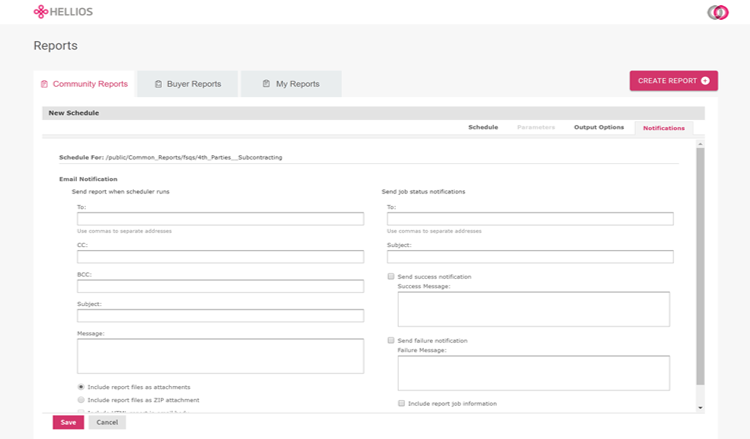The width and height of the screenshot is (750, 439).
Task: Click the Save button
Action: (x=68, y=422)
